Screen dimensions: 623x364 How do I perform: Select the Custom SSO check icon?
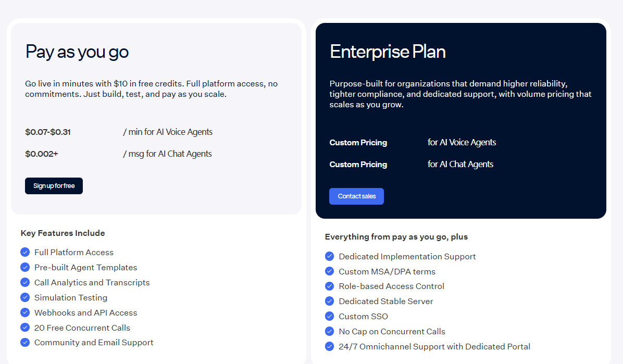[329, 316]
